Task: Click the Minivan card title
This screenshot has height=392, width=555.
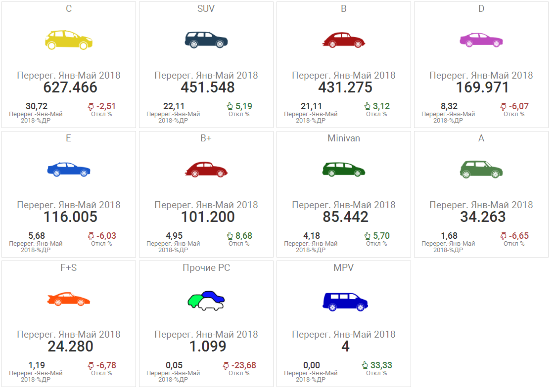Action: (344, 138)
